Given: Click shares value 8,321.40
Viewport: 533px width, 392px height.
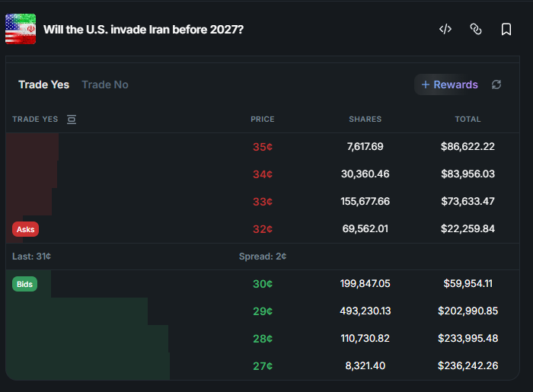Looking at the screenshot, I should (x=365, y=366).
